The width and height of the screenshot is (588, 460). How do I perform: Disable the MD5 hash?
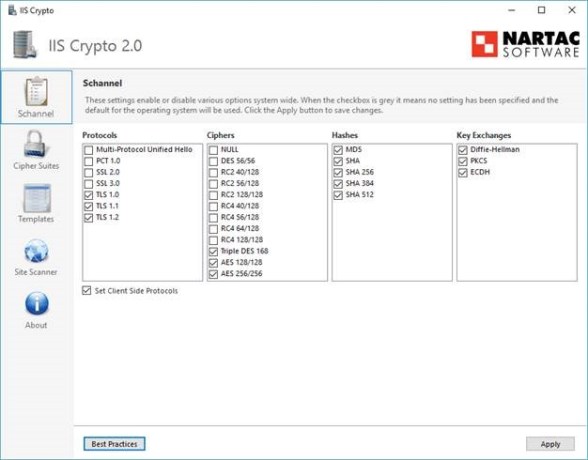(338, 150)
